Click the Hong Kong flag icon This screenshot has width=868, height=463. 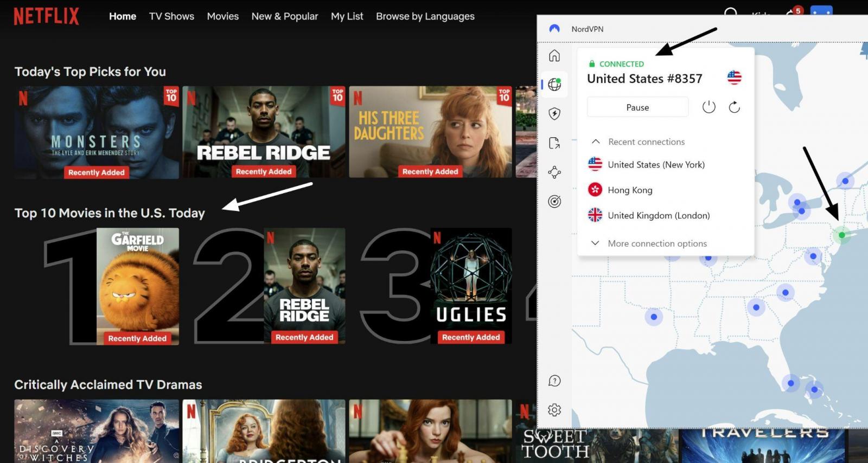[595, 189]
